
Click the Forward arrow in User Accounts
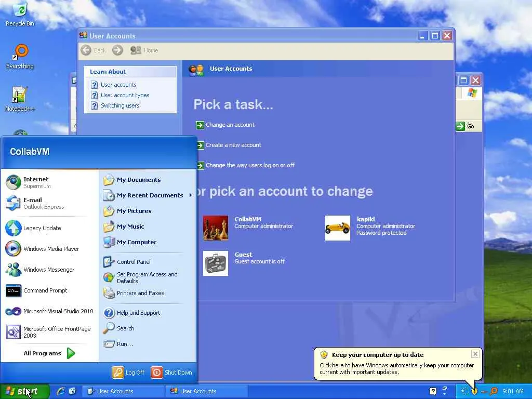[117, 50]
